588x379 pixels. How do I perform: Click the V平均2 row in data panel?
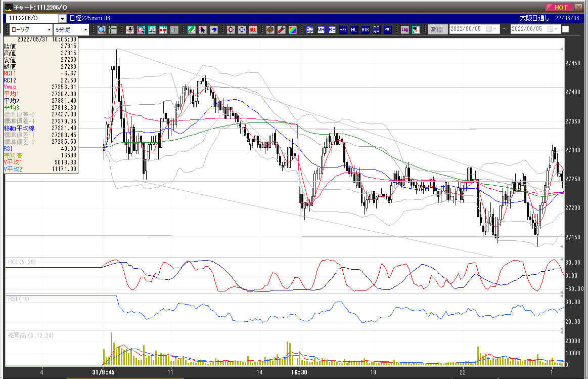[40, 169]
